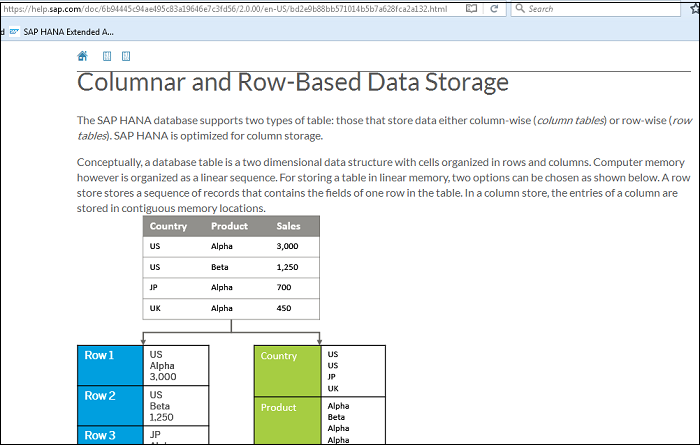Image resolution: width=700 pixels, height=445 pixels.
Task: Click the magnifier icon in the Search box
Action: (520, 9)
